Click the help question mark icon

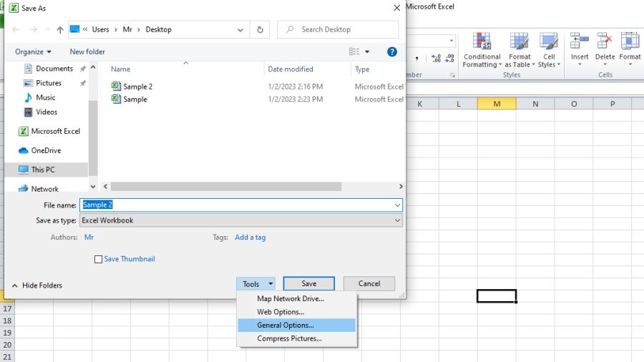[x=392, y=52]
